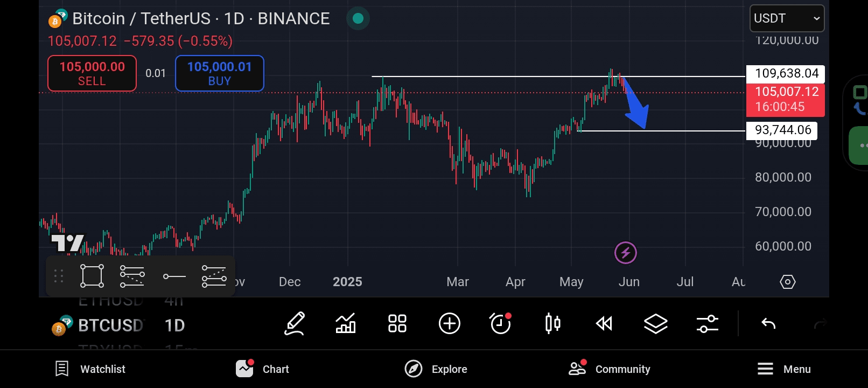Tap the 70,000.00 price axis label
Viewport: 868px width, 388px height.
(783, 212)
